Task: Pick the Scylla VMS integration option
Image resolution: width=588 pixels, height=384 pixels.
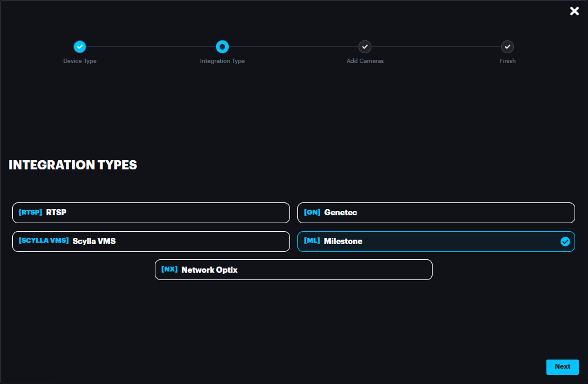Action: [x=151, y=242]
